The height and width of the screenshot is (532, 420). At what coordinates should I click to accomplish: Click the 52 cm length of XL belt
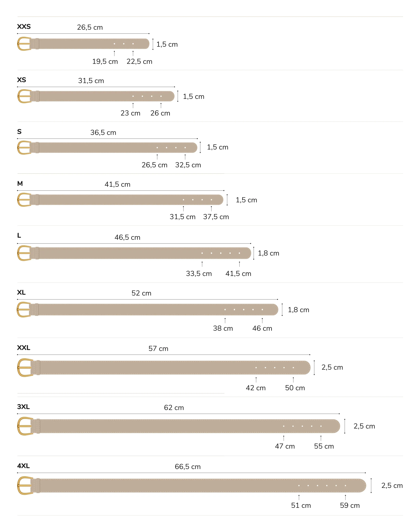[141, 293]
